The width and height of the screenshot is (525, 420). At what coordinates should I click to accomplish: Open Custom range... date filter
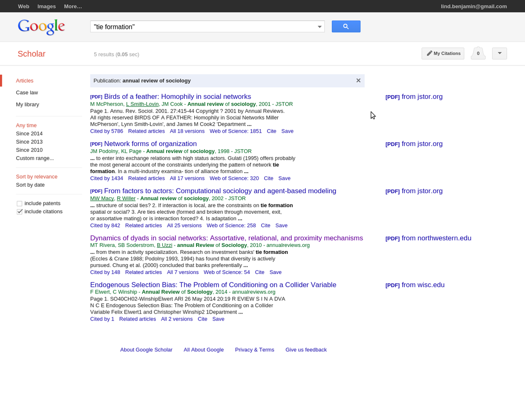click(35, 158)
